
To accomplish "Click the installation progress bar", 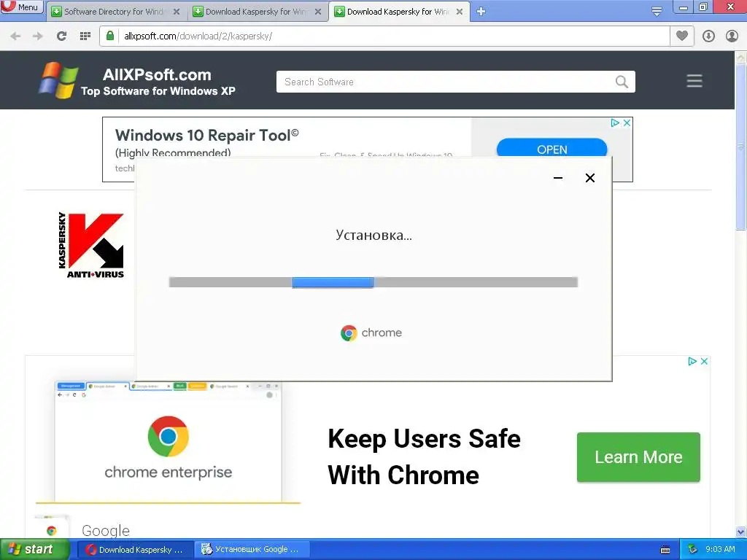I will pyautogui.click(x=373, y=282).
